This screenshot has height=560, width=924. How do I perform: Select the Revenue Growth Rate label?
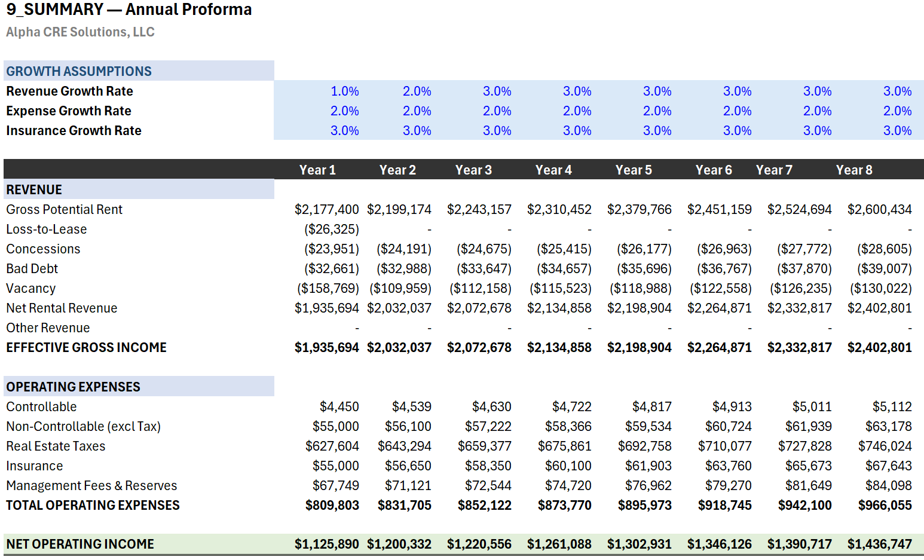click(x=69, y=91)
